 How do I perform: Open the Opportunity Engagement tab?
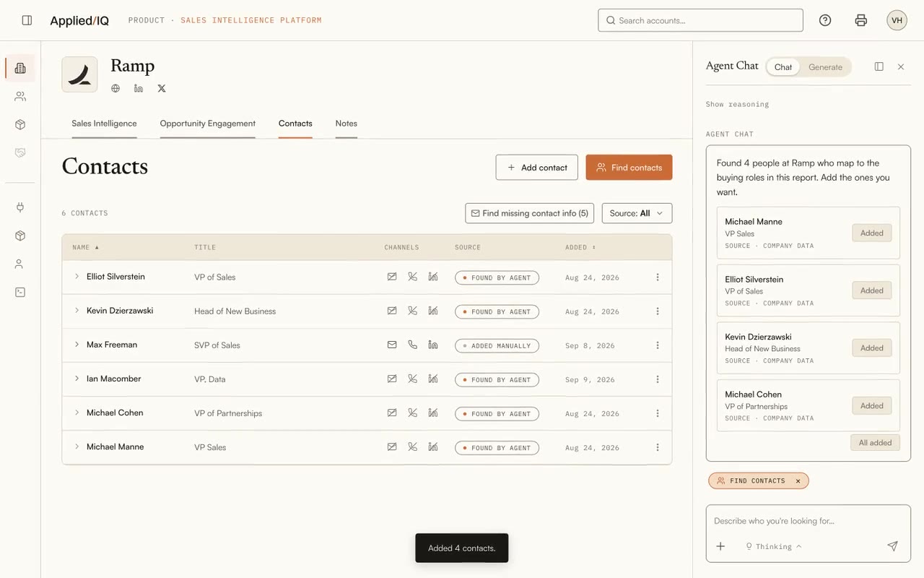pyautogui.click(x=208, y=124)
